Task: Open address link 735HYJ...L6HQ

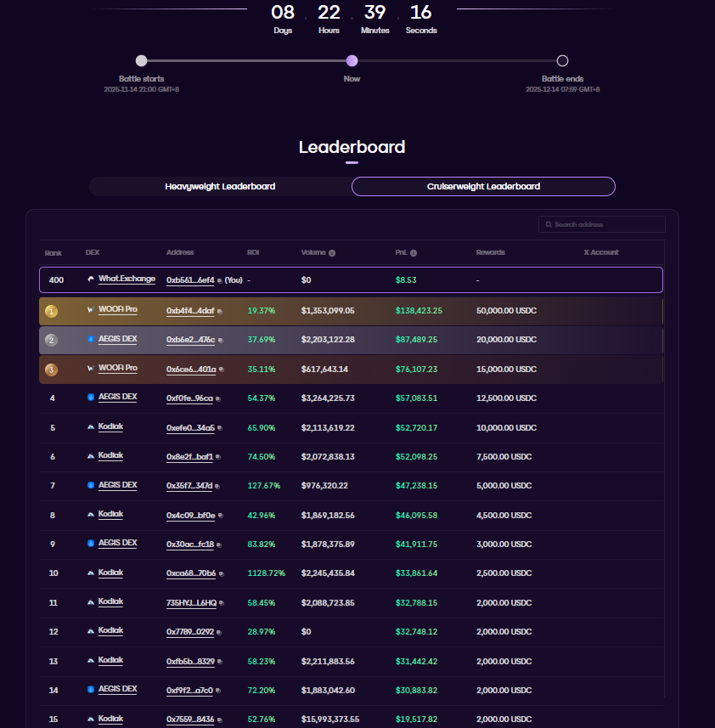Action: pyautogui.click(x=192, y=603)
